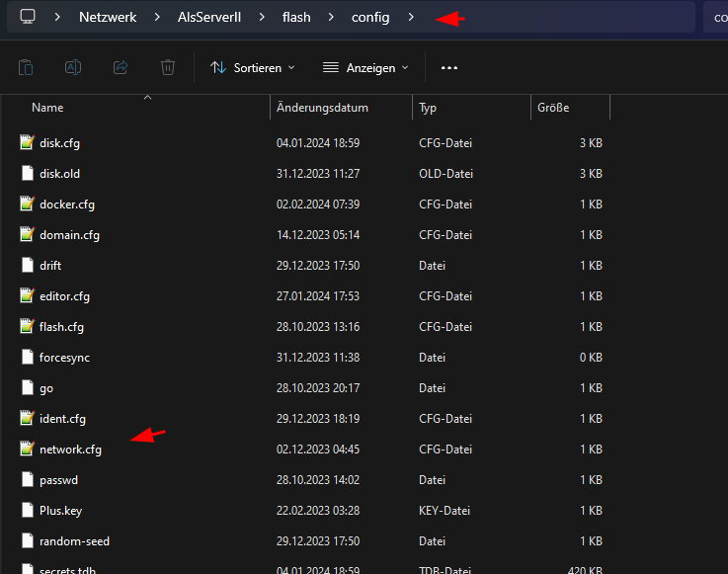Click the disk.cfg file icon
Image resolution: width=728 pixels, height=574 pixels.
(x=28, y=142)
